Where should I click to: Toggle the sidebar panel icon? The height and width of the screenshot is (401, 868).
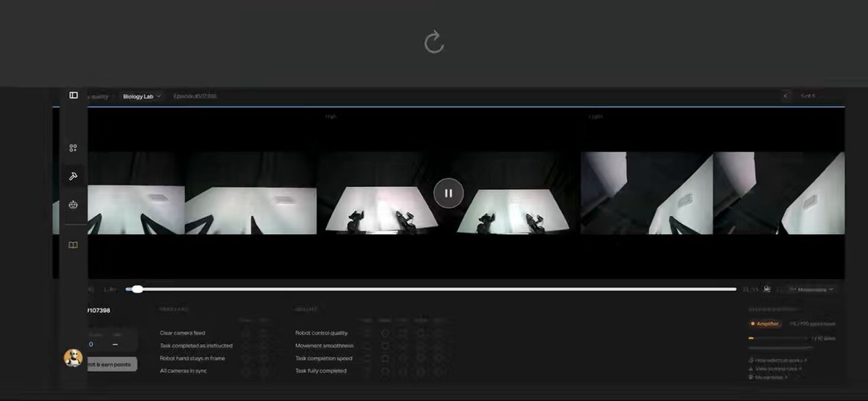coord(73,95)
